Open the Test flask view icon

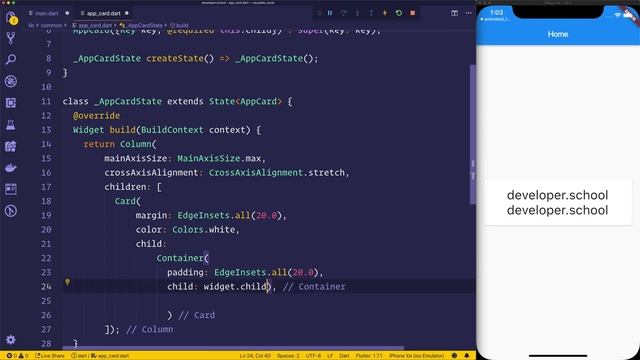[11, 124]
